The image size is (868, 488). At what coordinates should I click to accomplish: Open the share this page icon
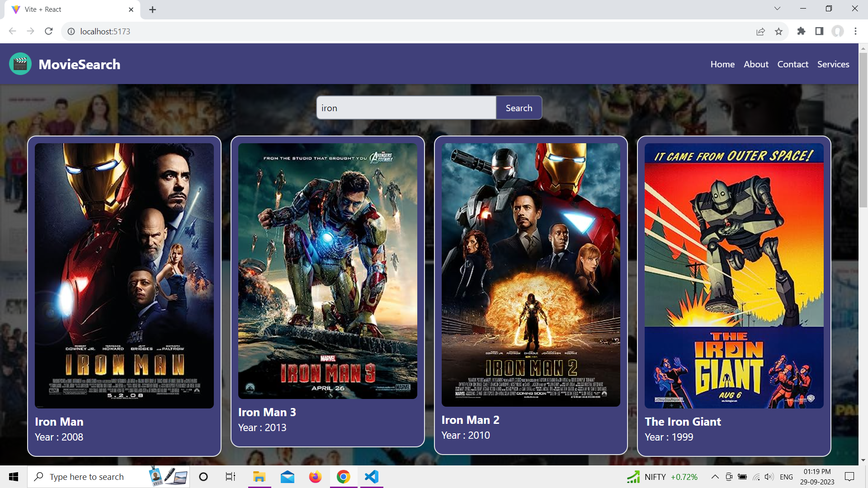tap(760, 31)
